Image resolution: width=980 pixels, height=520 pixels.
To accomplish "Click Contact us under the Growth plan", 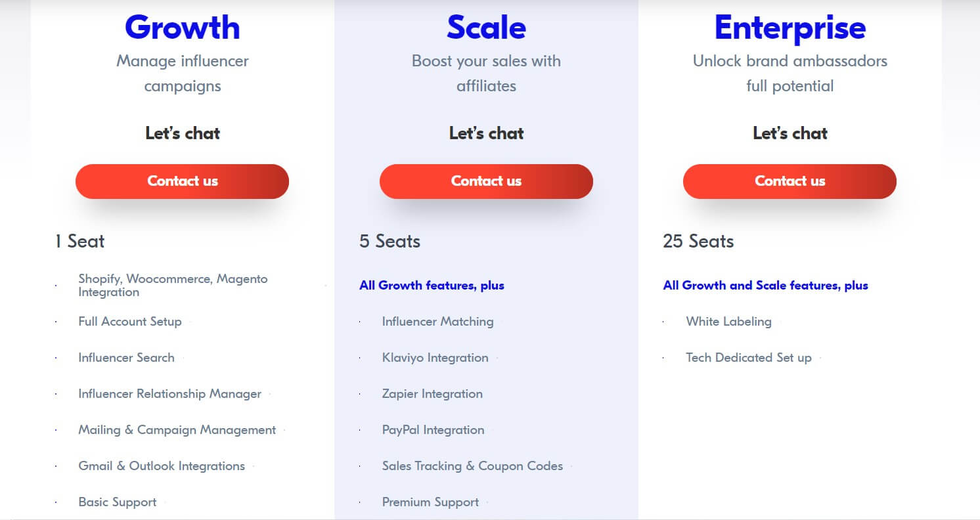I will click(182, 181).
